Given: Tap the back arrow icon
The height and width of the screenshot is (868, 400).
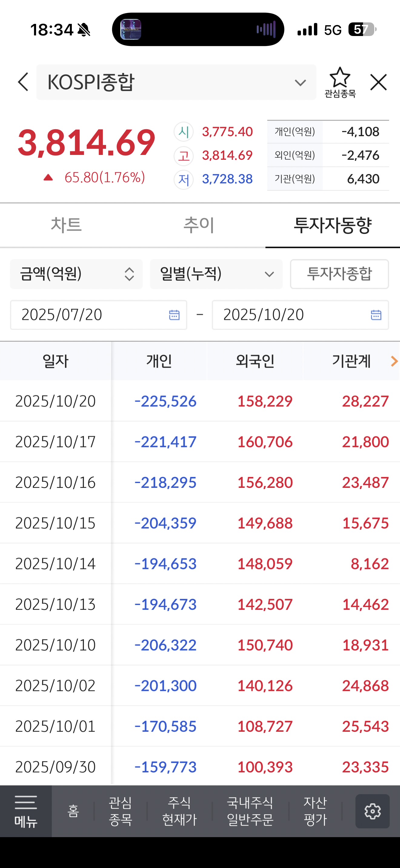Looking at the screenshot, I should point(23,82).
